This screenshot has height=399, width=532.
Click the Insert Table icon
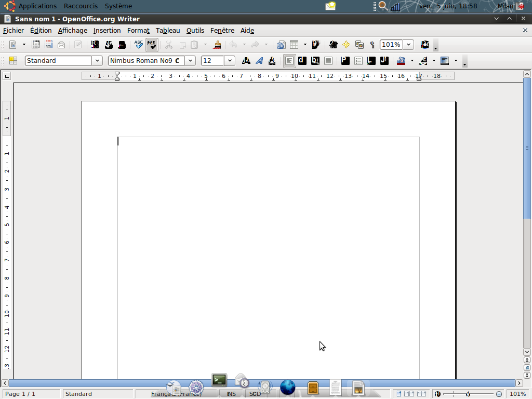point(294,45)
